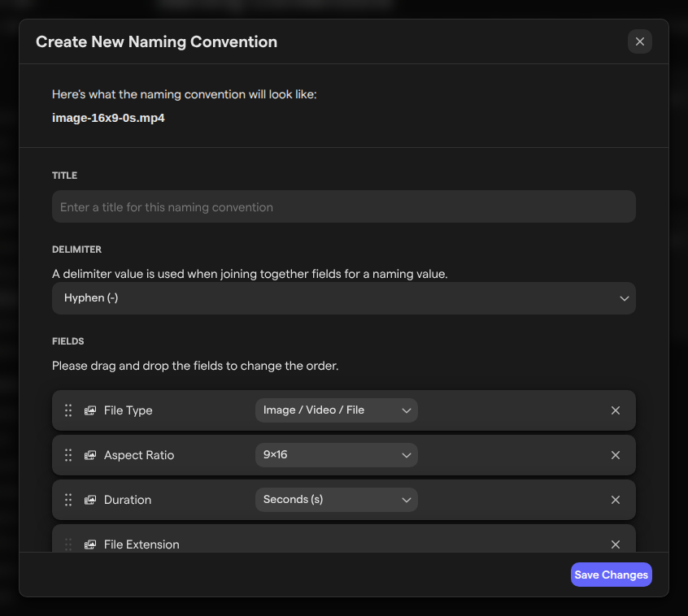
Task: Grab the Duration drag handle
Action: pos(68,500)
